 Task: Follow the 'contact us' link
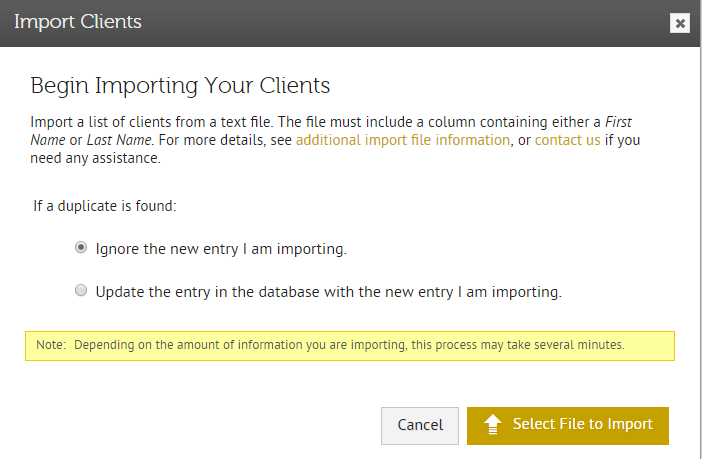coord(567,140)
